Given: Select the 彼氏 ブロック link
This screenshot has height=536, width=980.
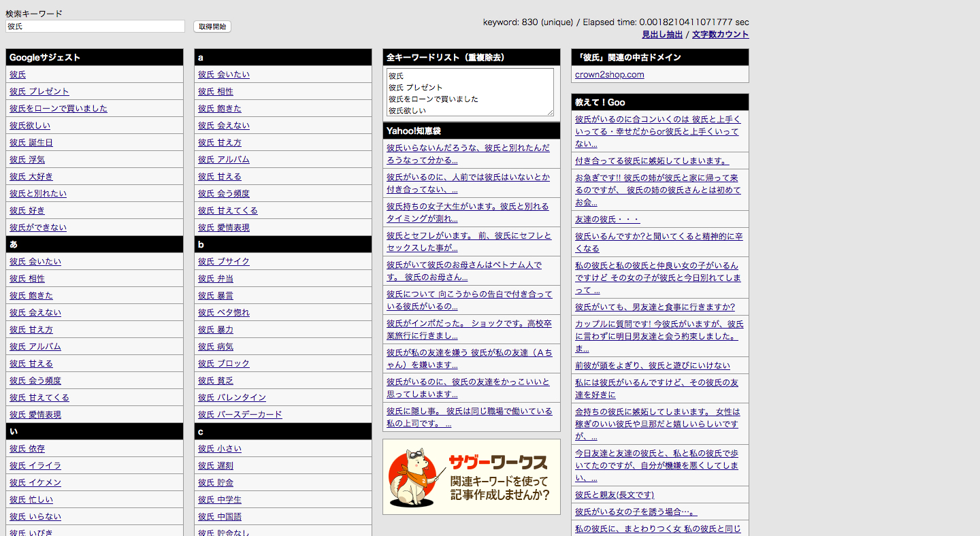Looking at the screenshot, I should pos(224,363).
